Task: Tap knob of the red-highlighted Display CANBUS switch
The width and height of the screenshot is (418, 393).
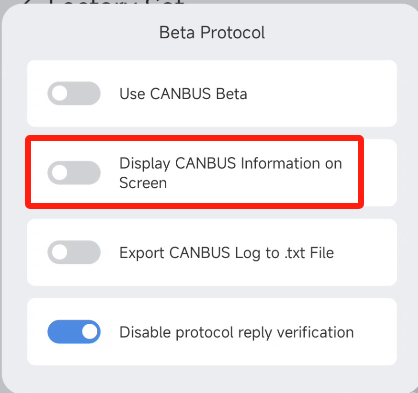Action: [60, 173]
